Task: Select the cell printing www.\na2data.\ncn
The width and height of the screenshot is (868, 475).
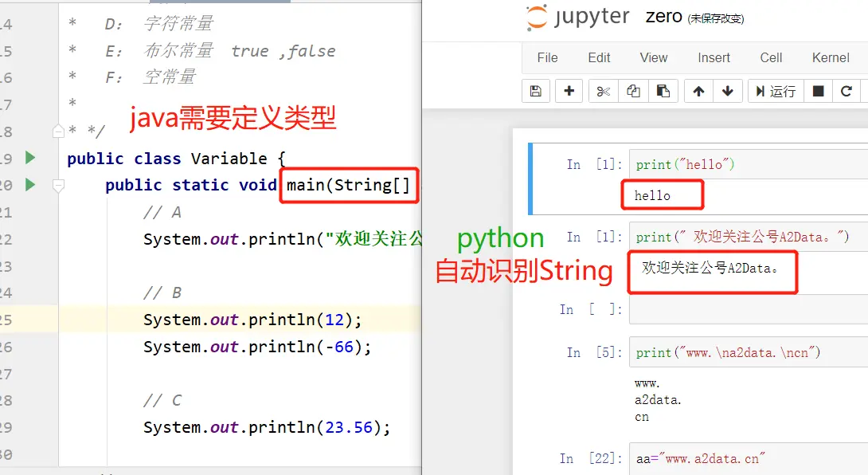Action: 749,352
